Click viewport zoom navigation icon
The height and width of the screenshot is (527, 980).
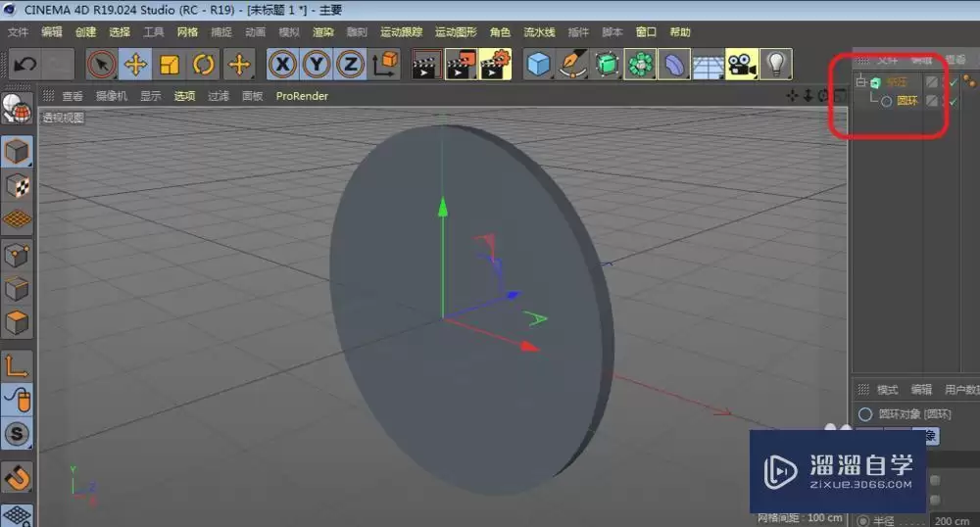click(x=808, y=96)
